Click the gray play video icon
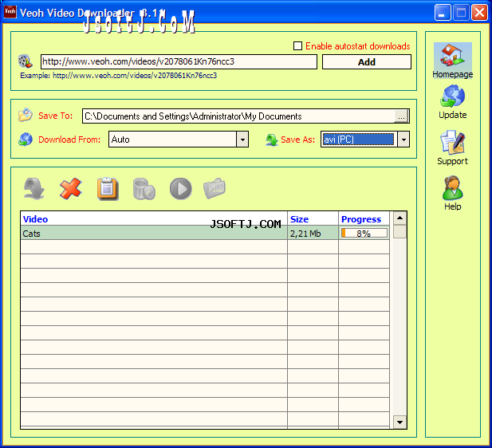This screenshot has width=492, height=448. point(181,189)
